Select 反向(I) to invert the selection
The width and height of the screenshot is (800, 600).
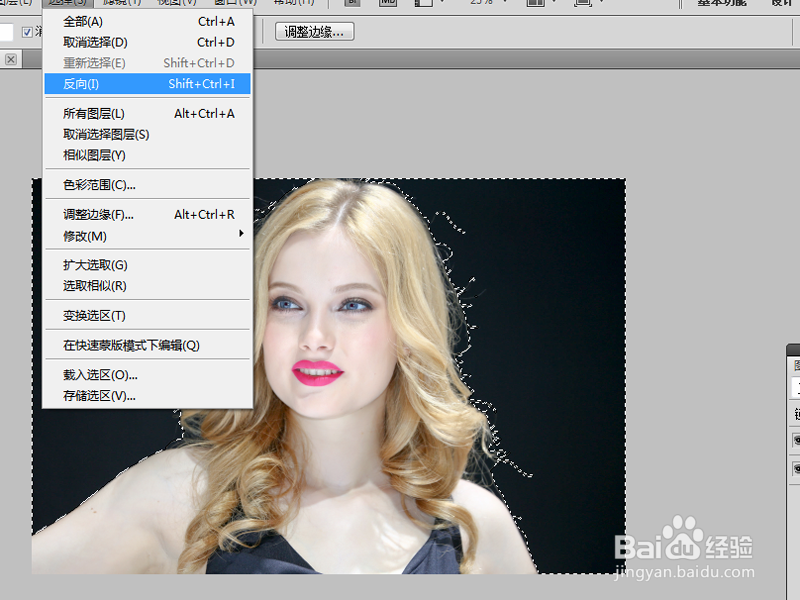click(x=147, y=84)
